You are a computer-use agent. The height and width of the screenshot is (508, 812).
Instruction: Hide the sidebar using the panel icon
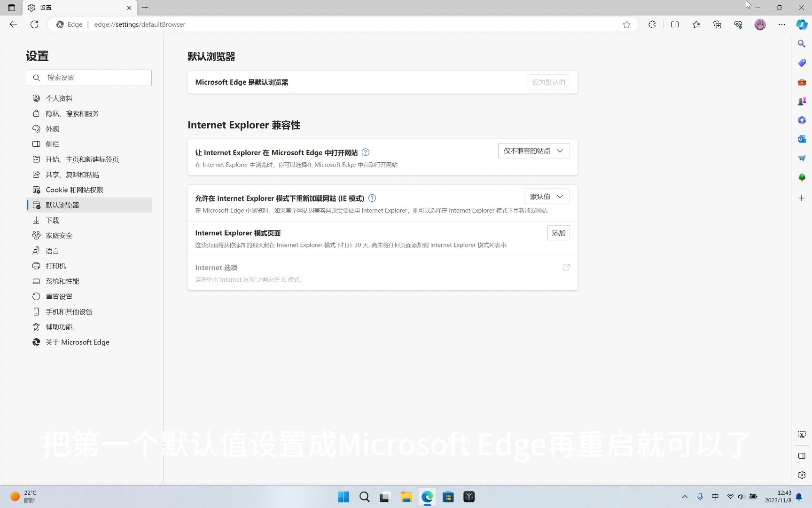pos(802,456)
